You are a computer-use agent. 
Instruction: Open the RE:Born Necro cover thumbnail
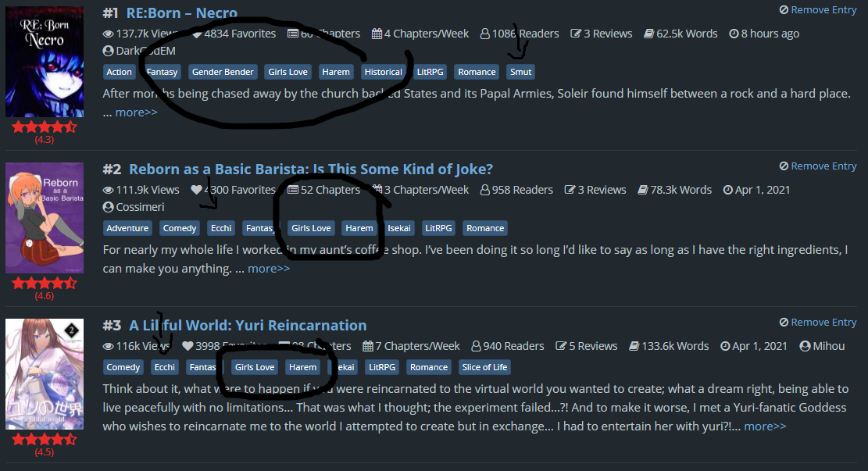45,62
